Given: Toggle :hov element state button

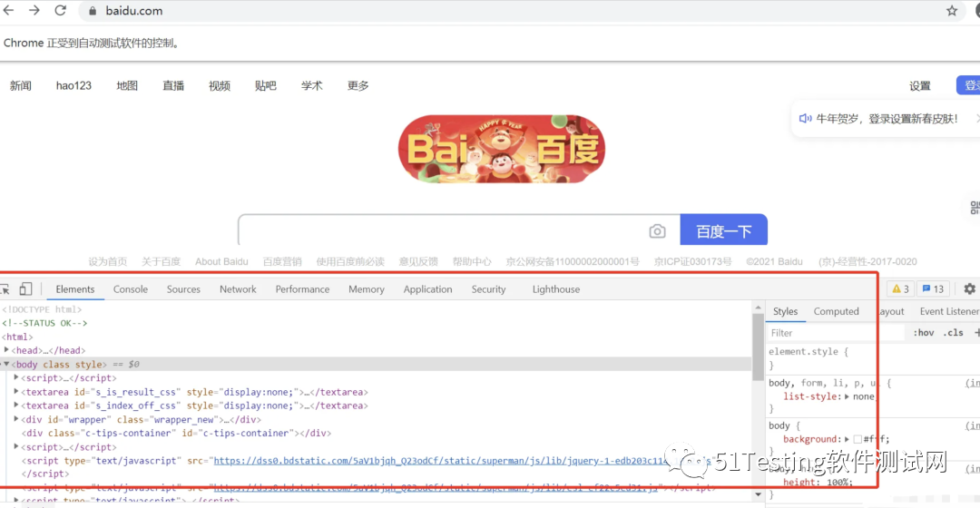Looking at the screenshot, I should click(923, 333).
